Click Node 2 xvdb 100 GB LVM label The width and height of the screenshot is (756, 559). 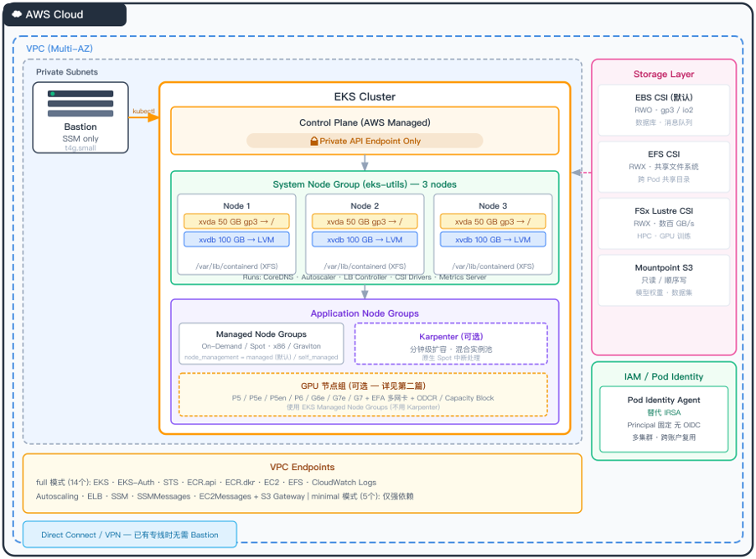(x=365, y=239)
